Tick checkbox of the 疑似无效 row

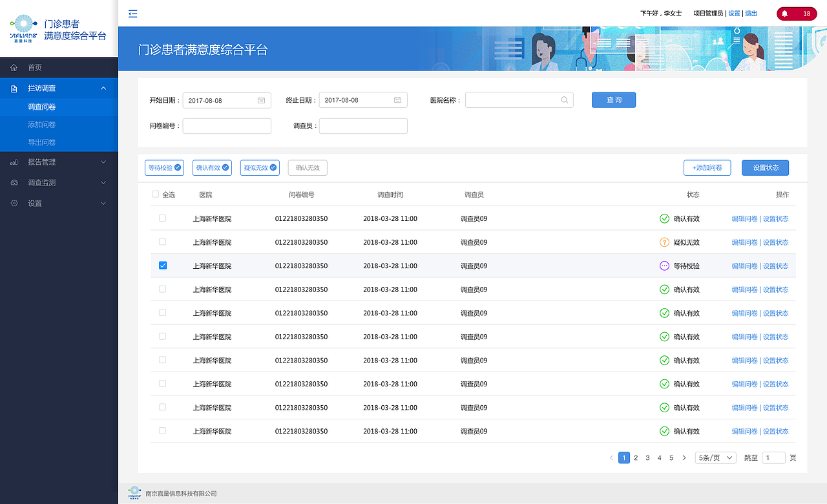click(x=163, y=242)
